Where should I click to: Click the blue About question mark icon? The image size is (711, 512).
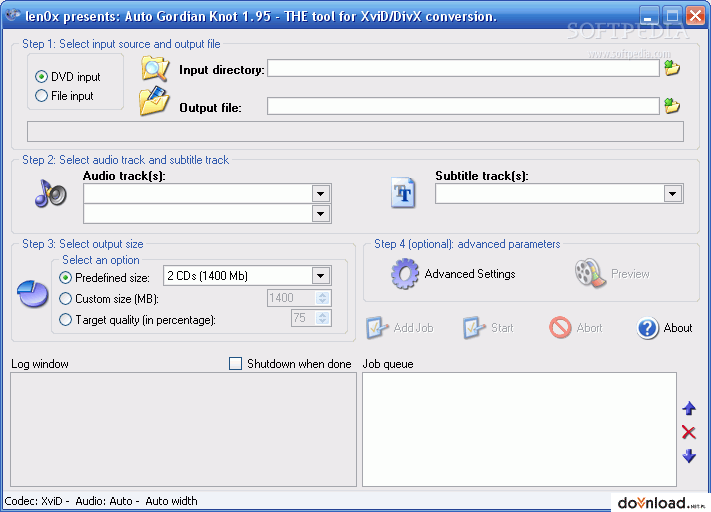pyautogui.click(x=647, y=328)
